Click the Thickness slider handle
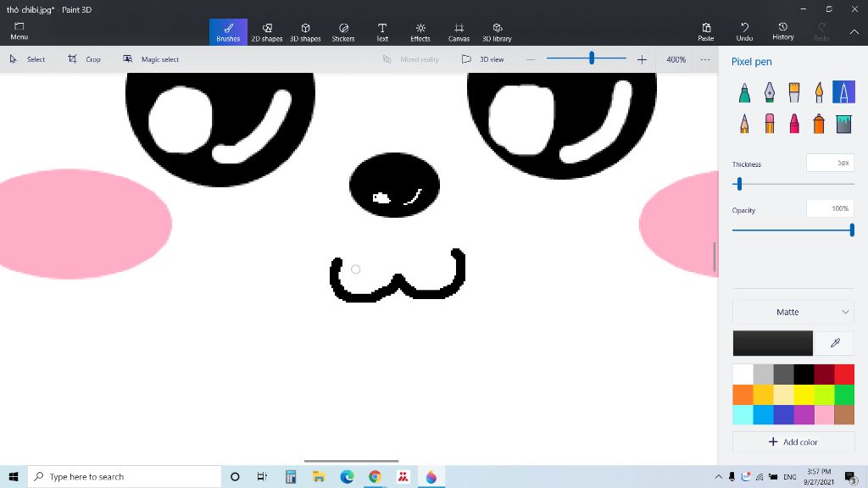868x488 pixels. (739, 184)
